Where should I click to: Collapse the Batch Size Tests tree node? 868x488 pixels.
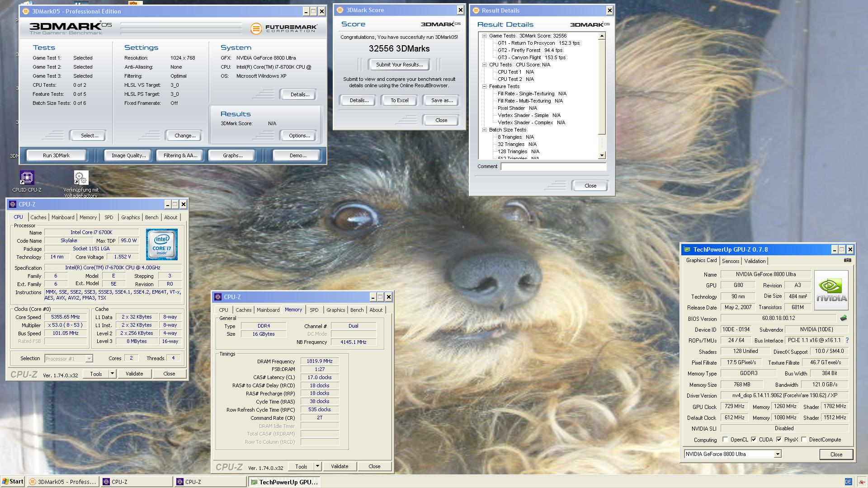(x=484, y=130)
